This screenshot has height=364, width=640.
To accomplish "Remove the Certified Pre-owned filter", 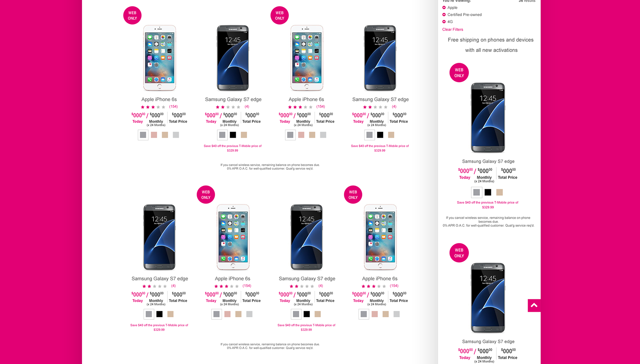I will (x=444, y=15).
